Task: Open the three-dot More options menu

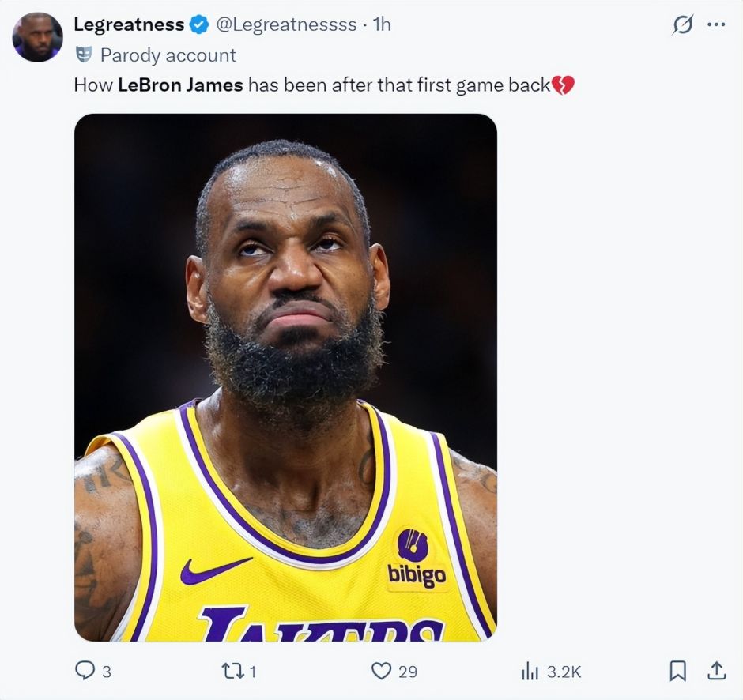Action: click(716, 24)
